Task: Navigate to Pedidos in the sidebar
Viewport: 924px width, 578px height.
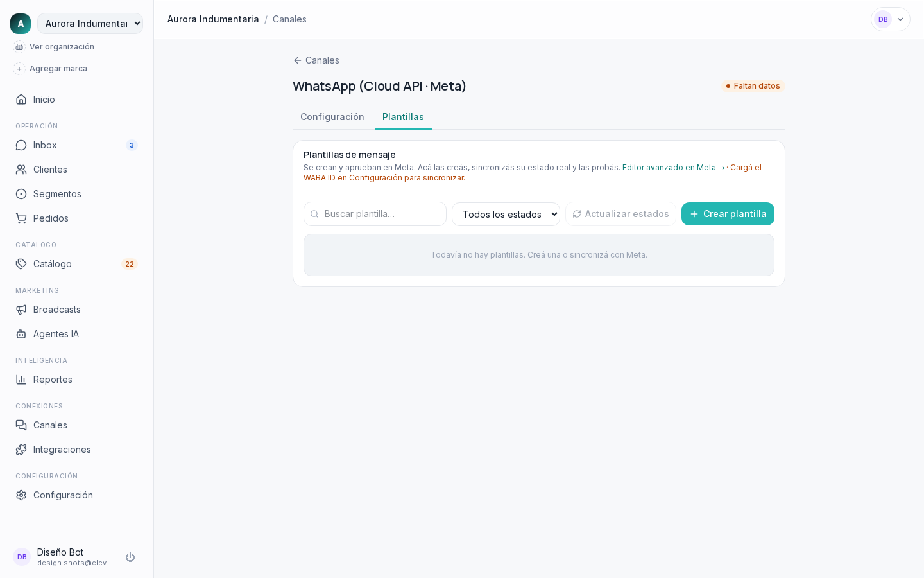Action: pos(77,218)
